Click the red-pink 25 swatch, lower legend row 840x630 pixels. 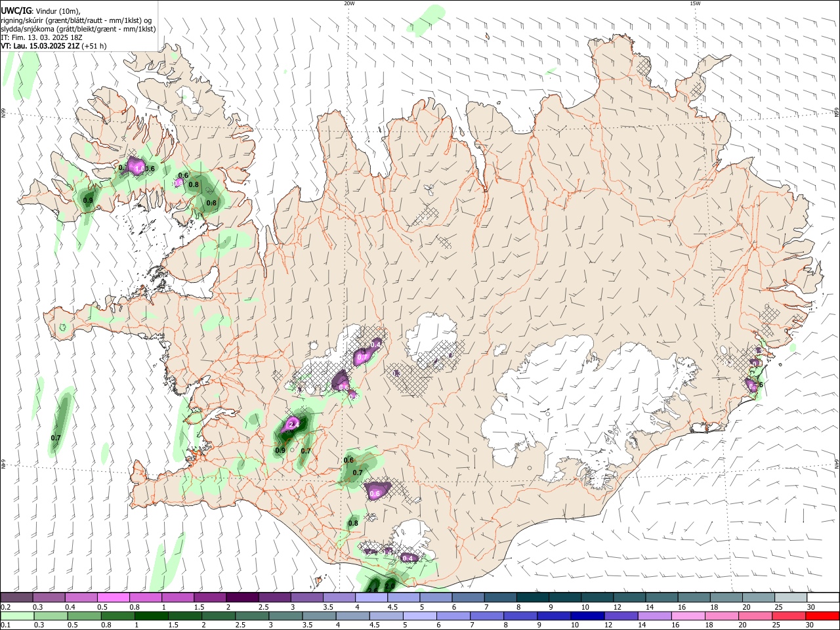789,616
